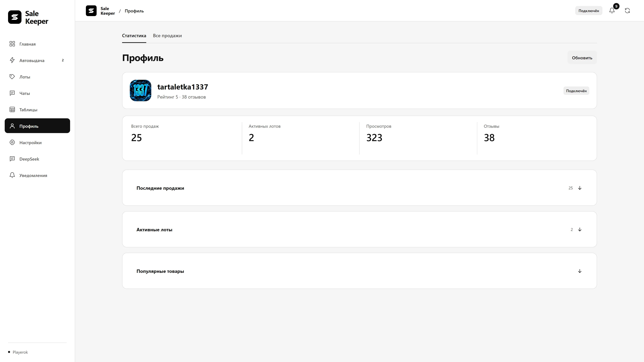Click the Настройки gear icon
The image size is (644, 362).
12,142
